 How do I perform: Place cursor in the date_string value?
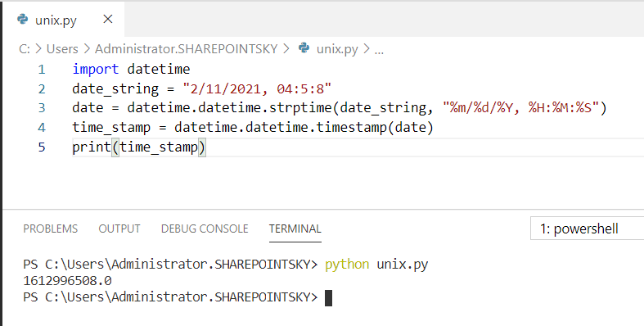[x=257, y=88]
